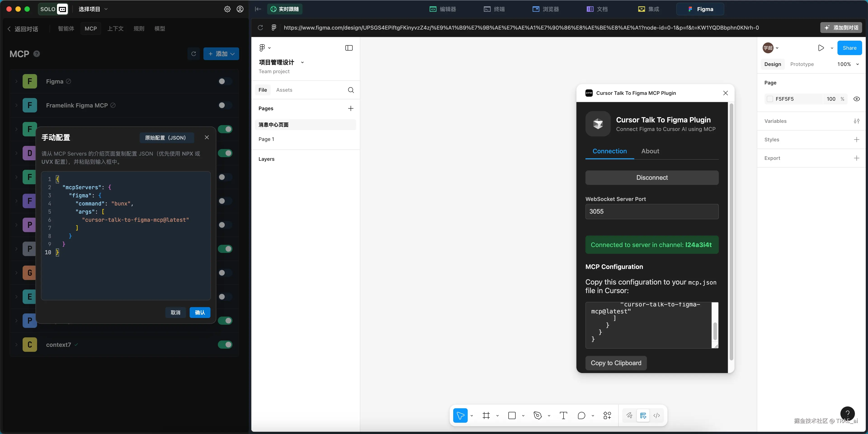The height and width of the screenshot is (434, 868).
Task: Expand the Framelink Figma MCP row
Action: tap(16, 105)
